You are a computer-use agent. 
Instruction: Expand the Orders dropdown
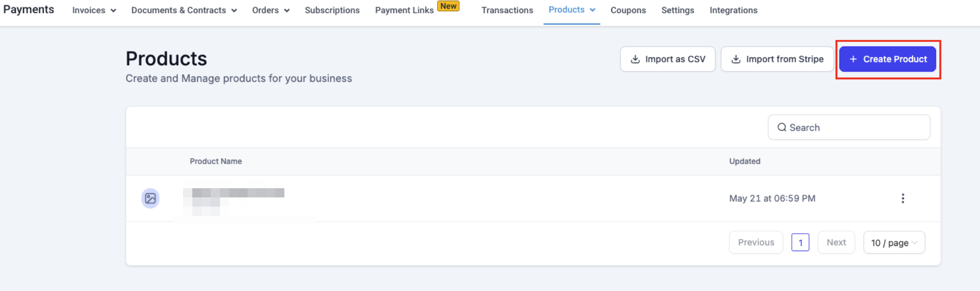tap(271, 10)
